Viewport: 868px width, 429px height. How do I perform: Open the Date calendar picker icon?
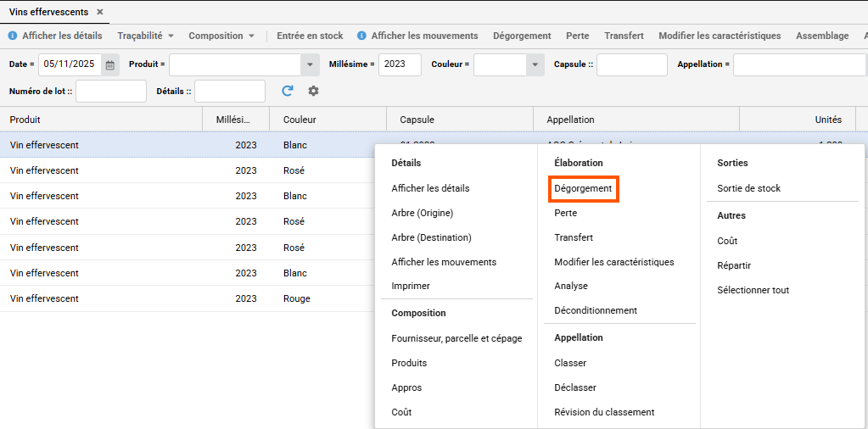[x=110, y=64]
